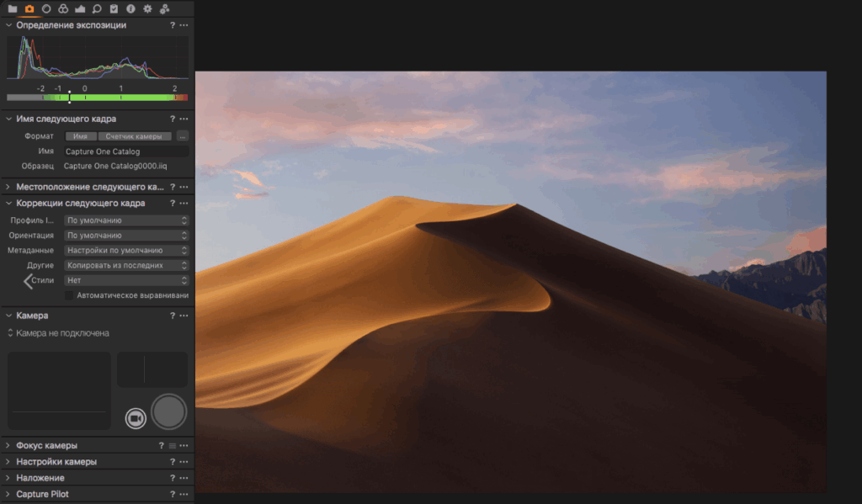Expand the Наложение panel

point(8,478)
